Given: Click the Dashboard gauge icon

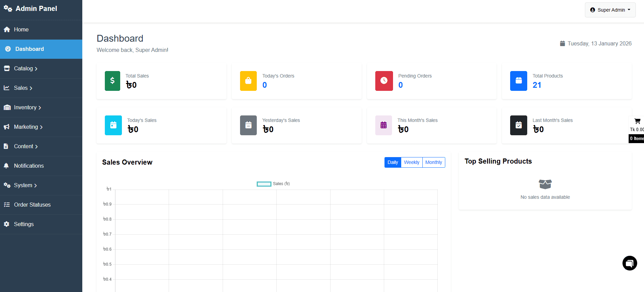Looking at the screenshot, I should (8, 49).
